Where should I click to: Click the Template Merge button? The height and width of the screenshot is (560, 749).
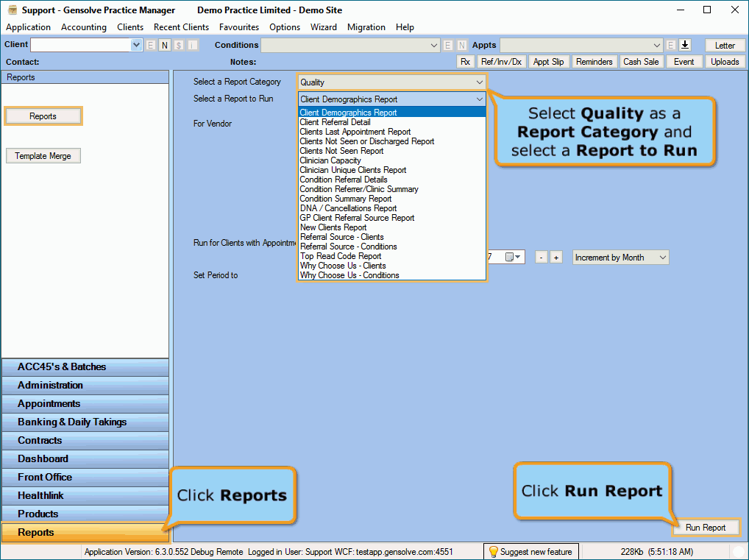pyautogui.click(x=43, y=156)
